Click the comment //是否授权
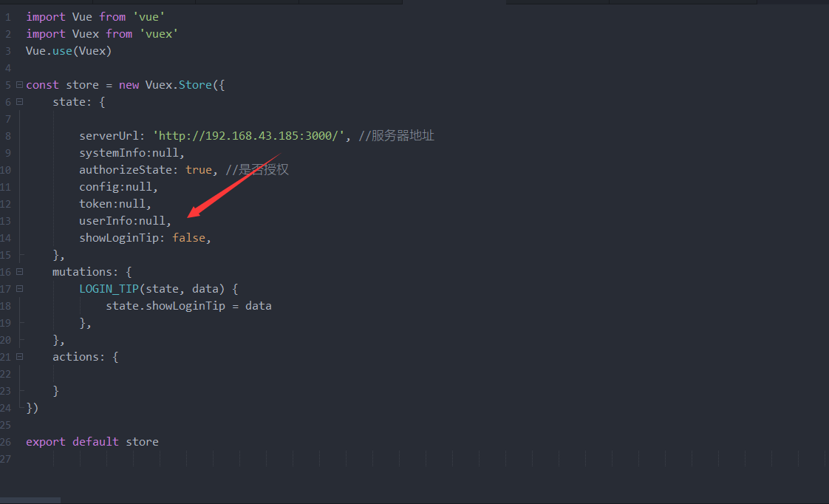This screenshot has height=504, width=829. tap(257, 170)
